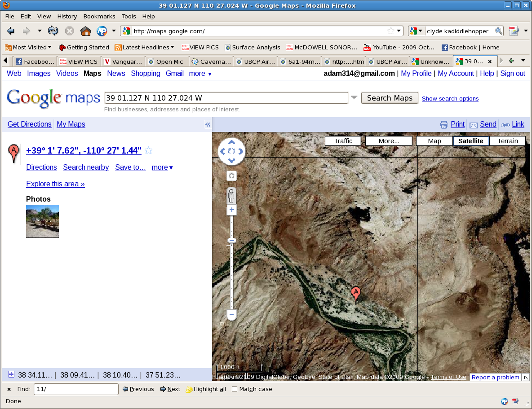Image resolution: width=532 pixels, height=409 pixels.
Task: Switch to the Caveman browser tab
Action: (x=211, y=62)
